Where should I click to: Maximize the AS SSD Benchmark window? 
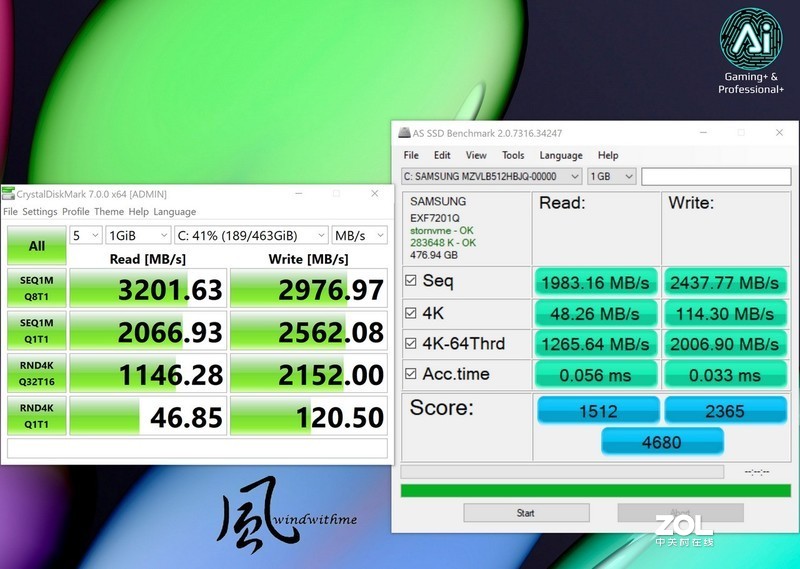click(x=741, y=133)
